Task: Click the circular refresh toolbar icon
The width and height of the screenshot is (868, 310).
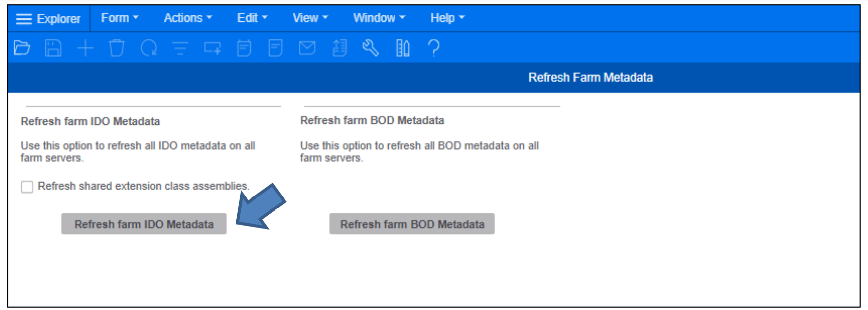Action: tap(148, 48)
